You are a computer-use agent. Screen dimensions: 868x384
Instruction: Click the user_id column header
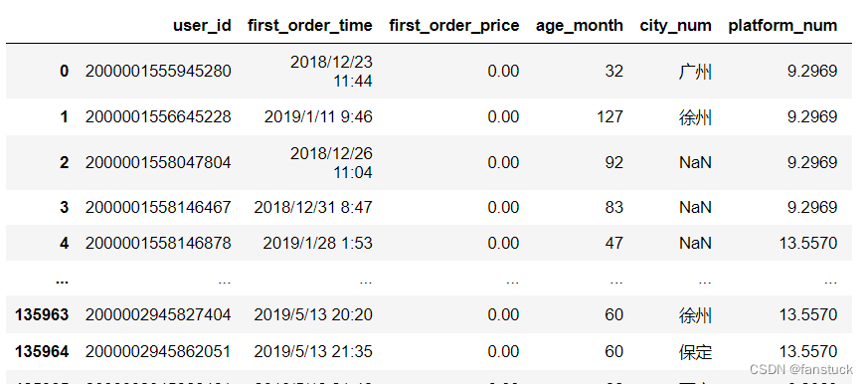pos(202,26)
